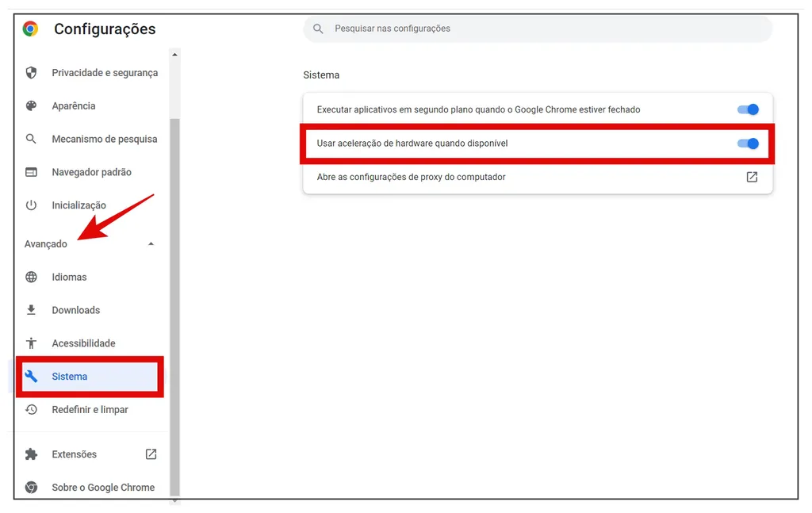The image size is (812, 513).
Task: Click the wrench icon for Sistema
Action: [x=31, y=377]
